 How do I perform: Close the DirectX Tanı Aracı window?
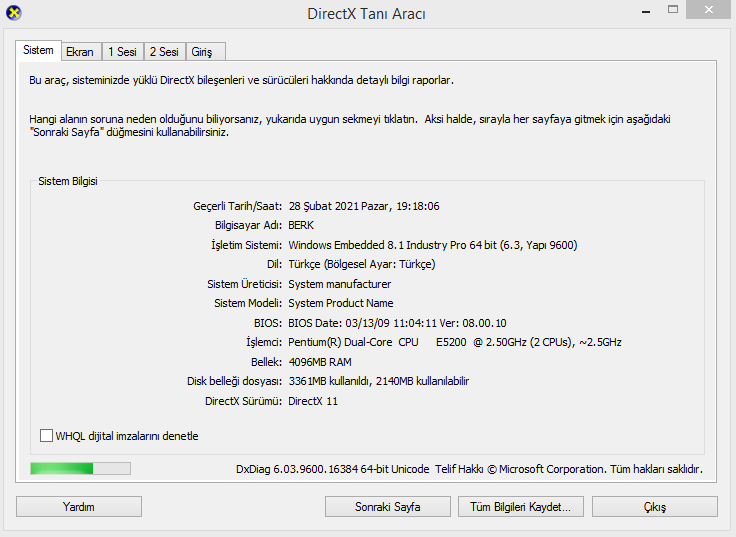coord(709,10)
